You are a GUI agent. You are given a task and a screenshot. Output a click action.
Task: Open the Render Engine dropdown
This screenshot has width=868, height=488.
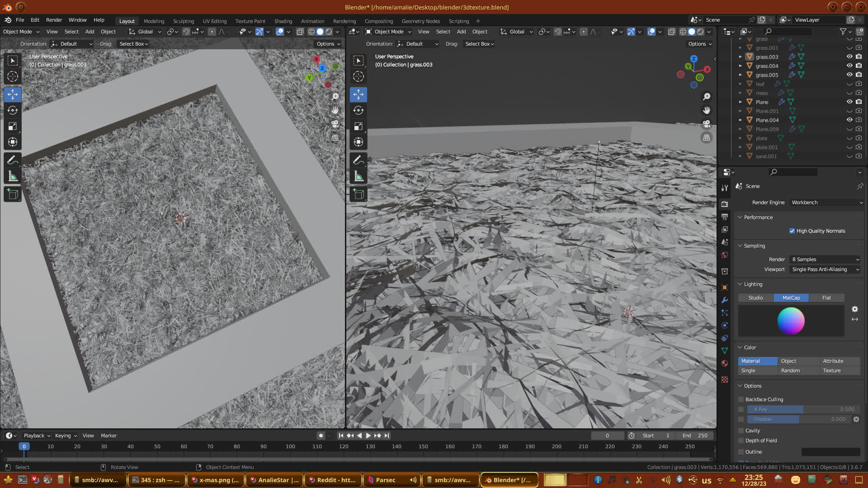coord(826,202)
